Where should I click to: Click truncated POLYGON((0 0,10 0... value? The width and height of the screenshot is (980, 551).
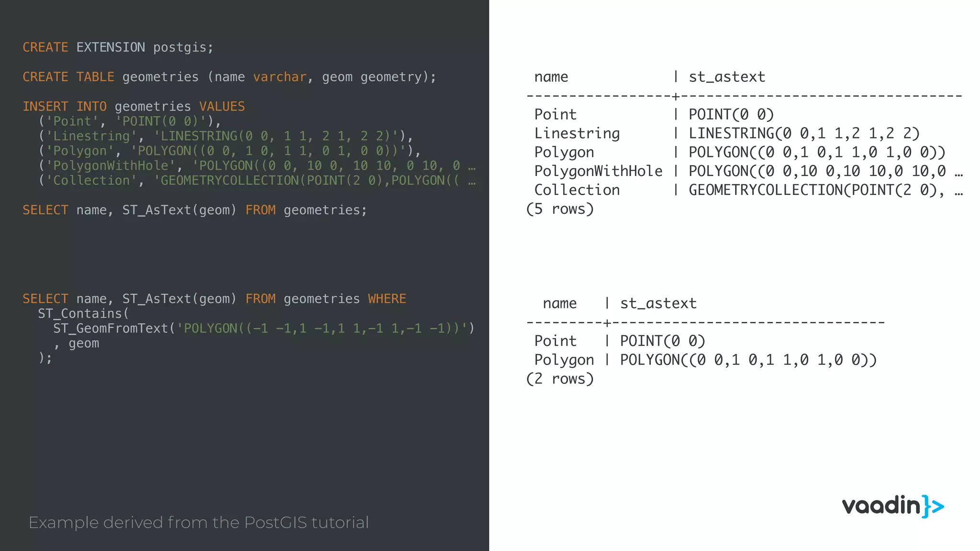click(x=826, y=171)
